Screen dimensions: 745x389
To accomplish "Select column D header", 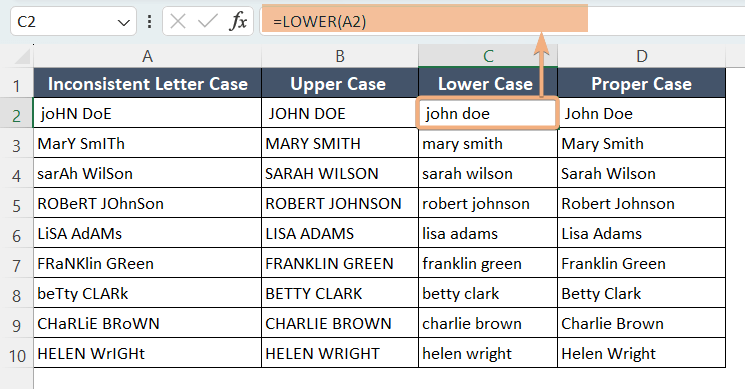I will coord(641,56).
